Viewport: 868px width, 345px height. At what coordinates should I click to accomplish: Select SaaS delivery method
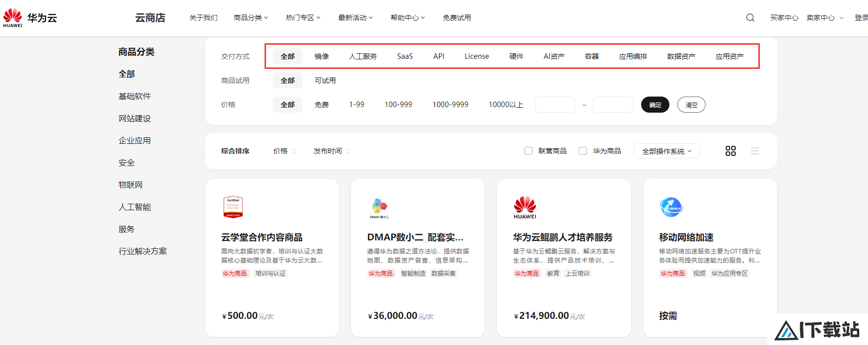(405, 56)
